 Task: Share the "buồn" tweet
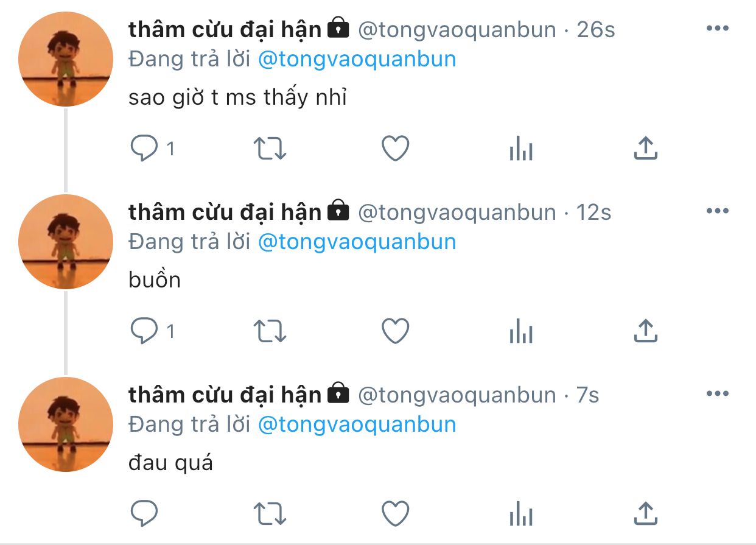(646, 331)
